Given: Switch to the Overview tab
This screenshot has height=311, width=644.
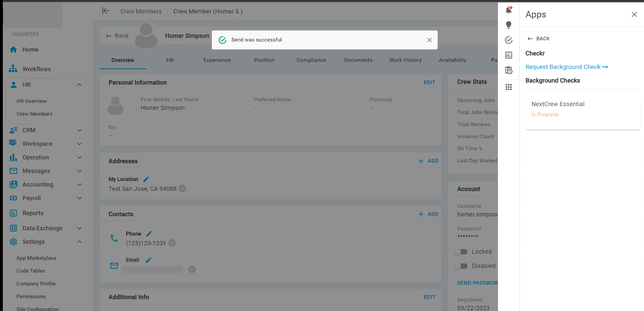Looking at the screenshot, I should 123,60.
